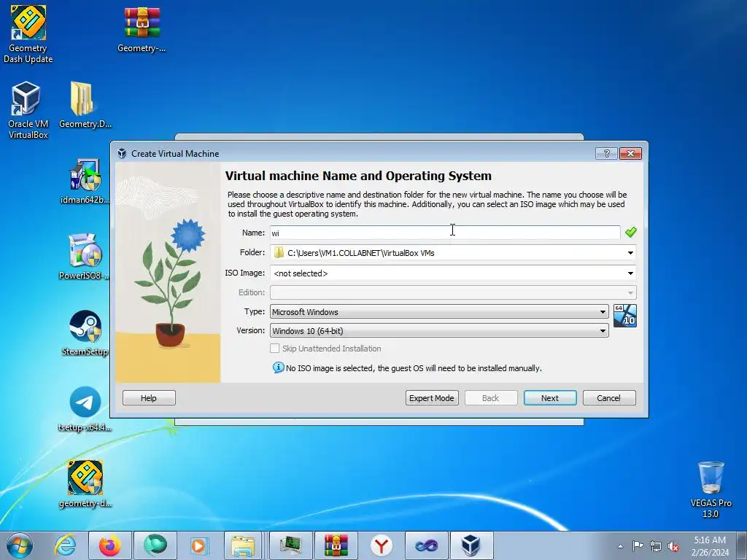This screenshot has height=560, width=747.
Task: Click the info icon beside No ISO message
Action: (x=278, y=367)
